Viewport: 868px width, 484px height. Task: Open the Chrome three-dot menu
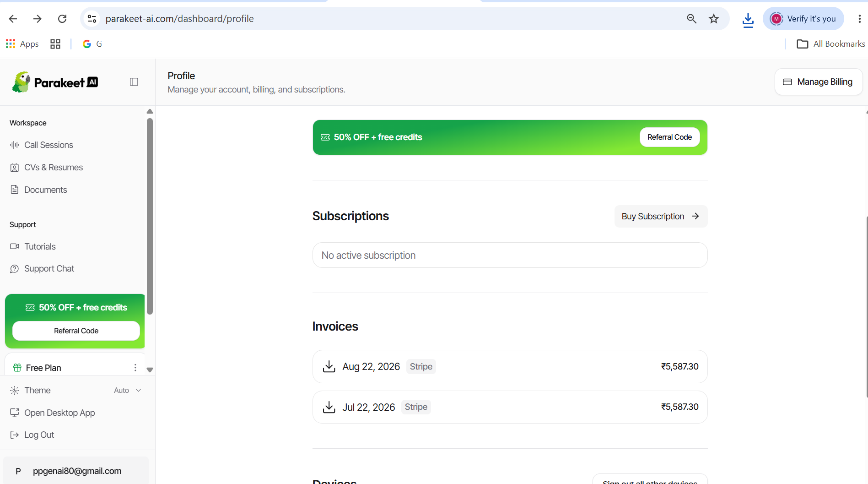pyautogui.click(x=859, y=19)
